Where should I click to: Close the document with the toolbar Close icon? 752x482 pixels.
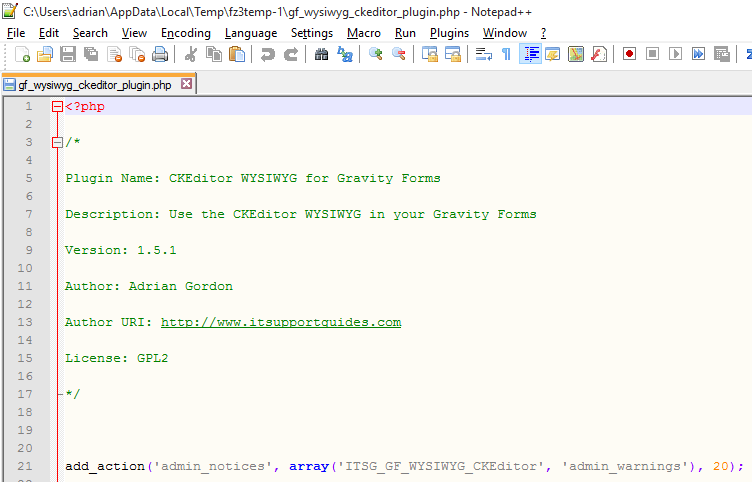114,54
